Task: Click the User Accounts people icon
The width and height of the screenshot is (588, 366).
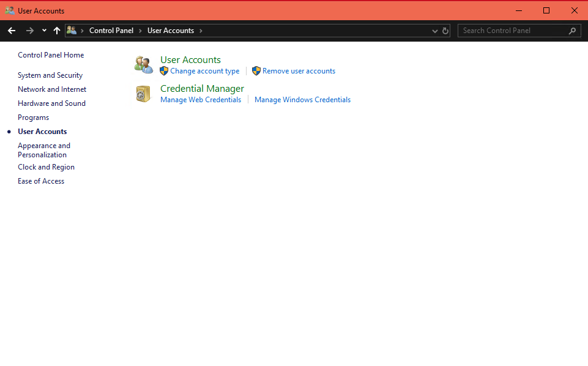Action: 144,64
